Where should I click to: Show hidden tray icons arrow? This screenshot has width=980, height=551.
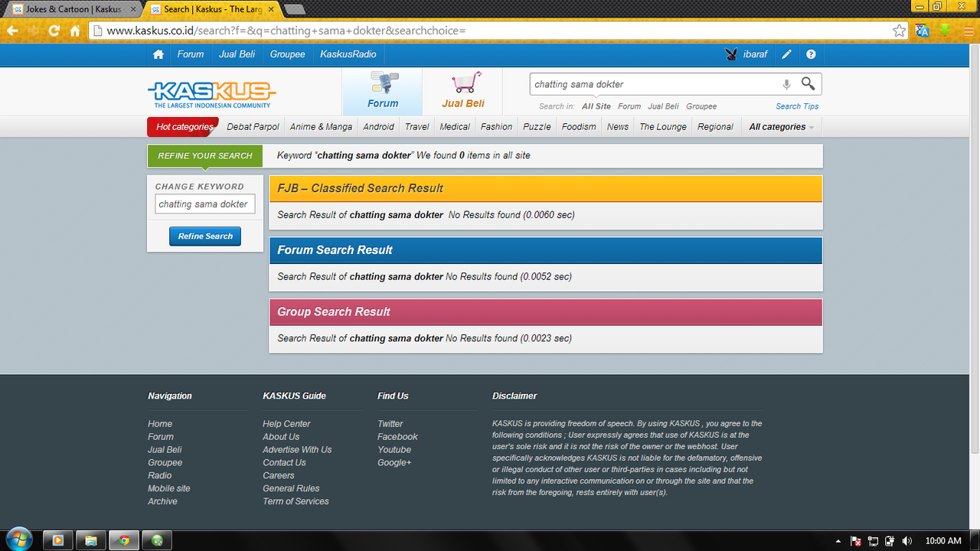tap(838, 541)
